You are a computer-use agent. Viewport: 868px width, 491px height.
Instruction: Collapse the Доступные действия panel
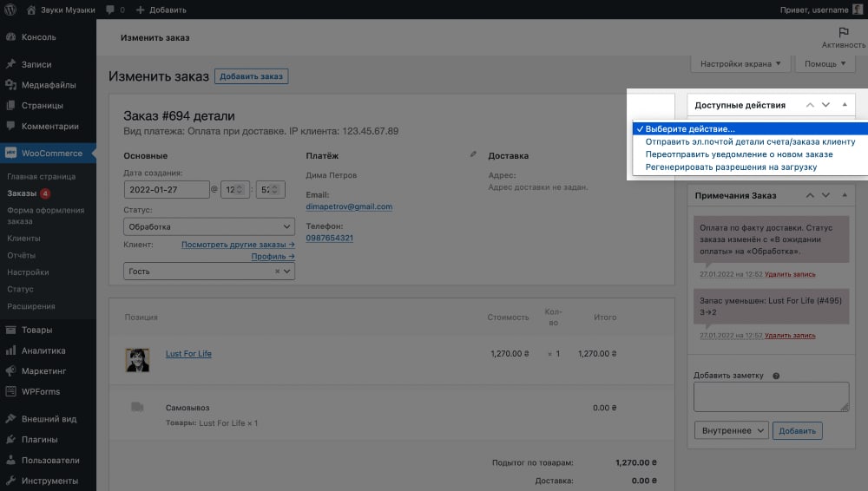tap(845, 105)
